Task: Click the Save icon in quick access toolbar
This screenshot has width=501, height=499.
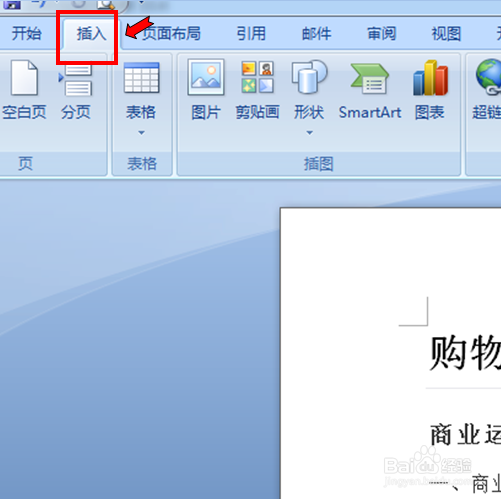Action: [12, 5]
